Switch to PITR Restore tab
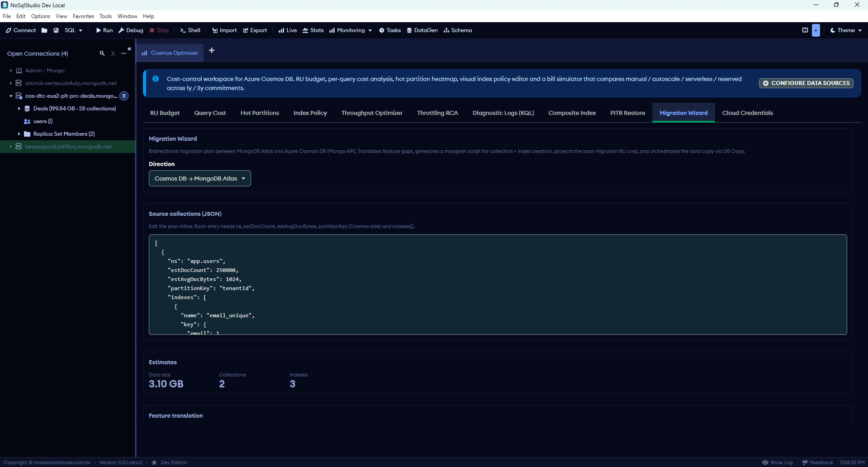Viewport: 868px width, 467px height. [627, 113]
